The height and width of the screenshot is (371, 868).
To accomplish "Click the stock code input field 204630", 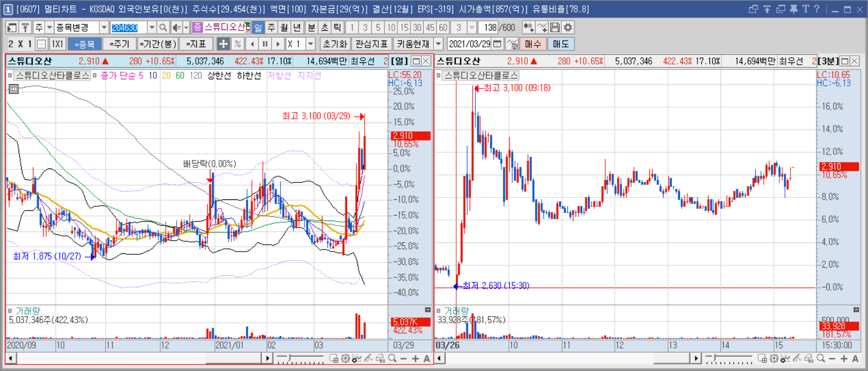I will (x=128, y=27).
